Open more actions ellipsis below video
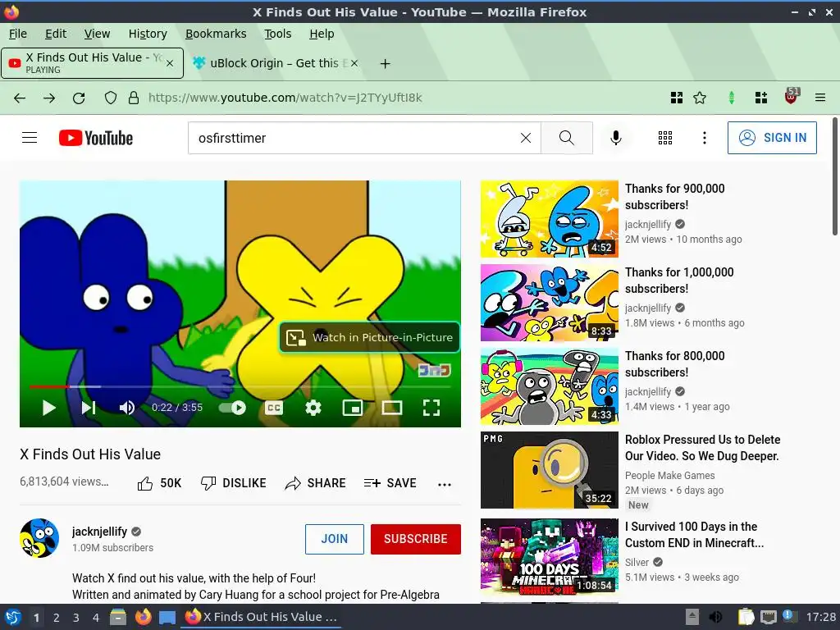The image size is (840, 630). coord(445,484)
